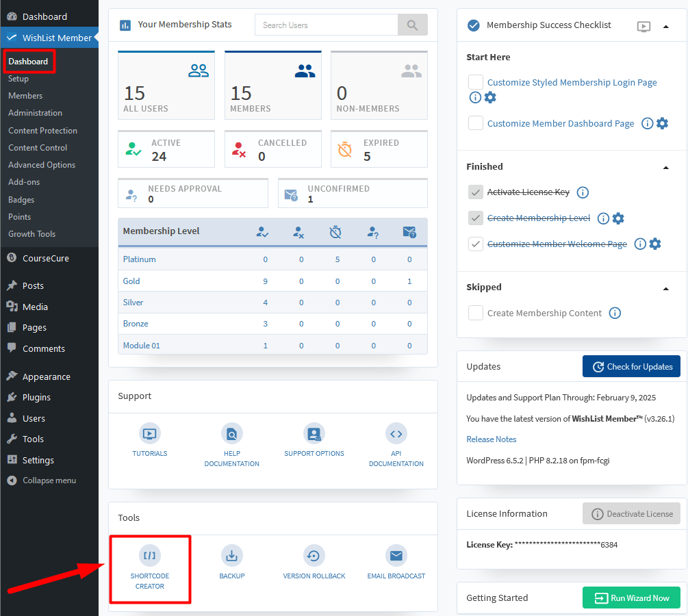Click gear icon beside Create Membership Level
Viewport: 688px width, 616px height.
click(618, 218)
